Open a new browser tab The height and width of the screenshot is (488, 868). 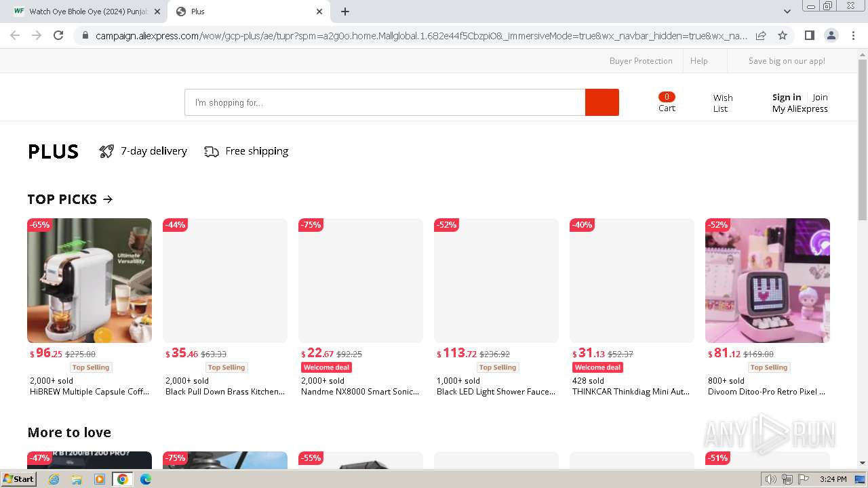tap(345, 12)
